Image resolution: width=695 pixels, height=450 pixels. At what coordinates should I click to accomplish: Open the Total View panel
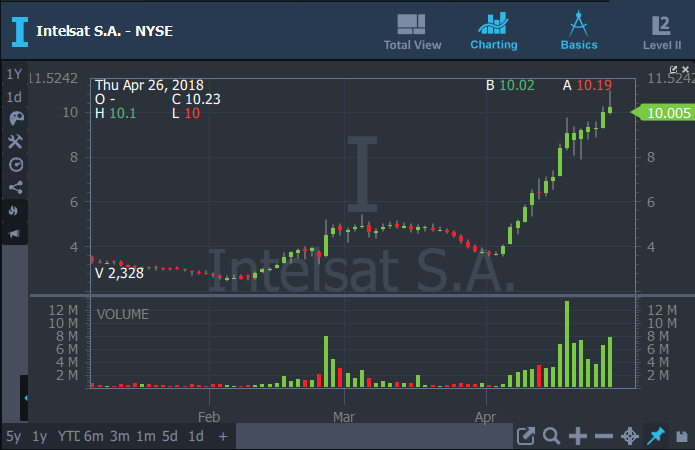[412, 32]
